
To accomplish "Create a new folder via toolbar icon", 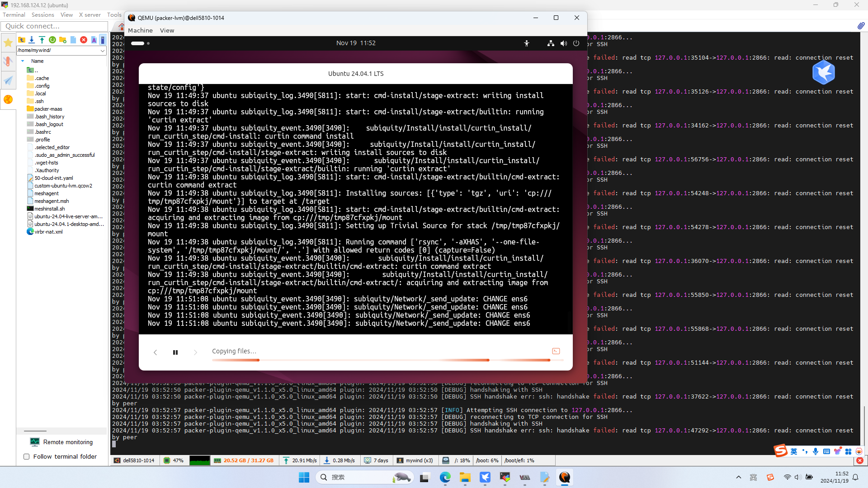I will 63,40.
